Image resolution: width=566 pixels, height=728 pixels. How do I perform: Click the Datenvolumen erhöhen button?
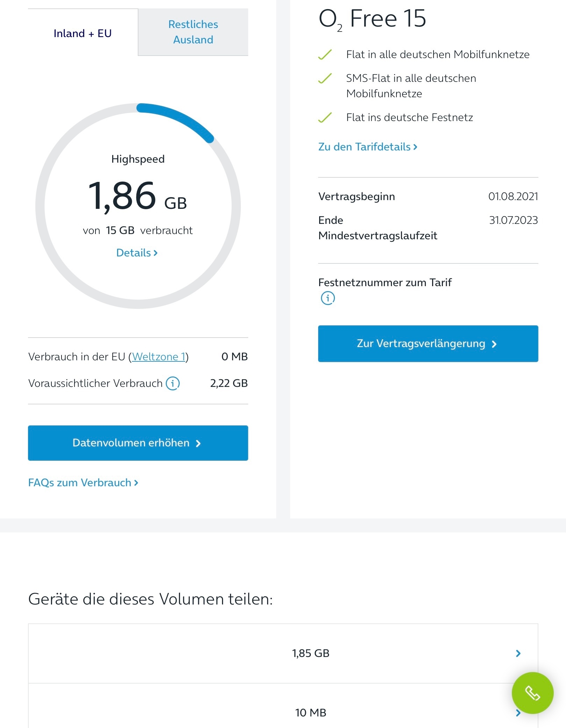coord(138,443)
